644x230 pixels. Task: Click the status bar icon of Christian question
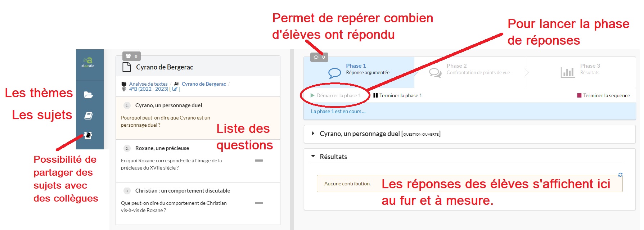(x=259, y=203)
